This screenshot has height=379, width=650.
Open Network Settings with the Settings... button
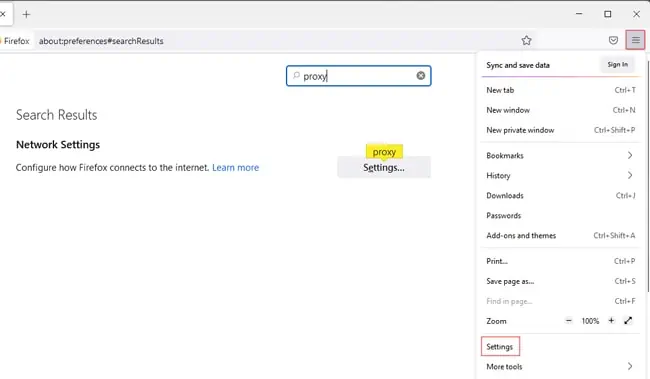pos(384,168)
